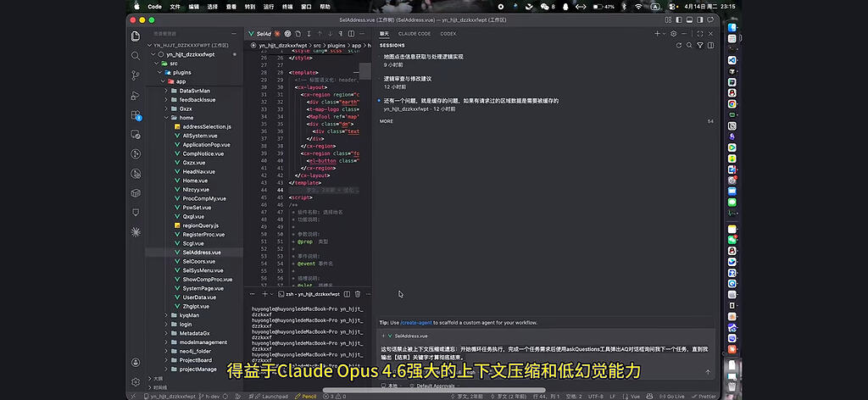Image resolution: width=868 pixels, height=400 pixels.
Task: Switch to the CODEX tab
Action: tap(448, 34)
